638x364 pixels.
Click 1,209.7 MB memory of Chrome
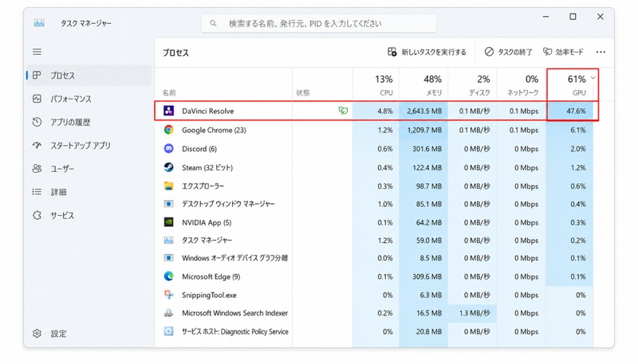[x=424, y=130]
